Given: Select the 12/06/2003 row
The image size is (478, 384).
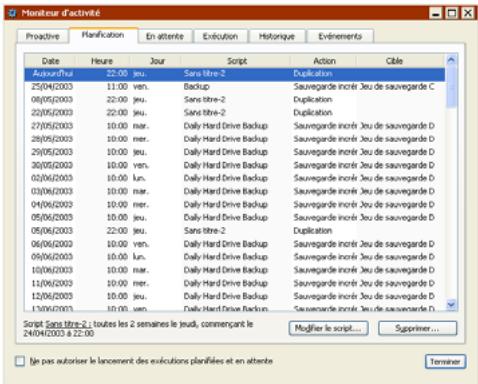Looking at the screenshot, I should pyautogui.click(x=235, y=296).
